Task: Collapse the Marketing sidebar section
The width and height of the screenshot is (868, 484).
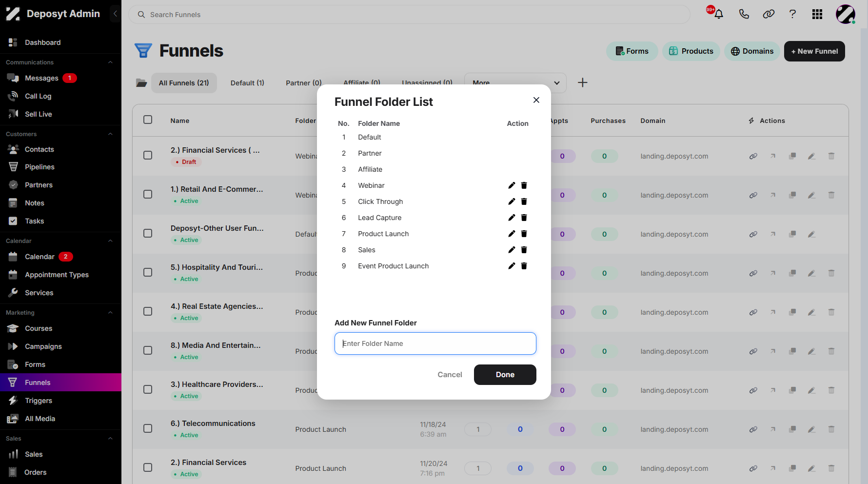Action: coord(110,313)
